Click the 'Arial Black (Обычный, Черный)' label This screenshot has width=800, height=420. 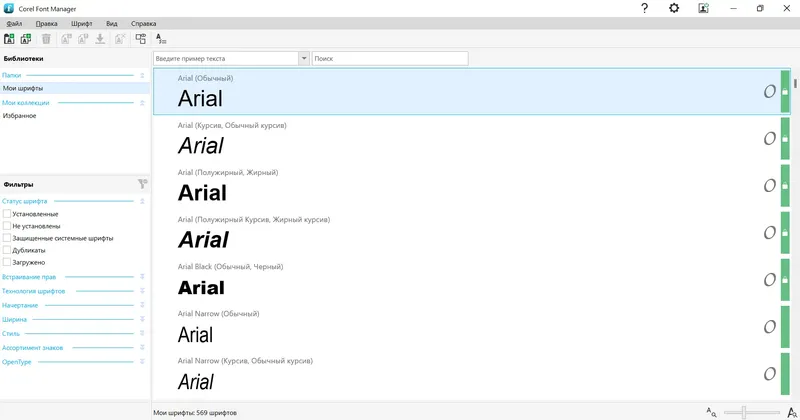[x=230, y=266]
